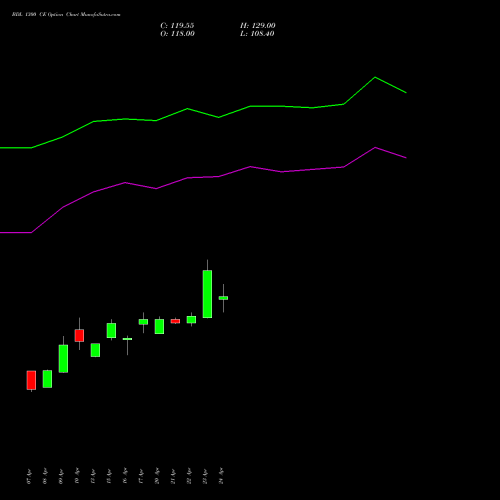Select the green candlestick for 20 Apr
The height and width of the screenshot is (500, 500).
point(159,327)
